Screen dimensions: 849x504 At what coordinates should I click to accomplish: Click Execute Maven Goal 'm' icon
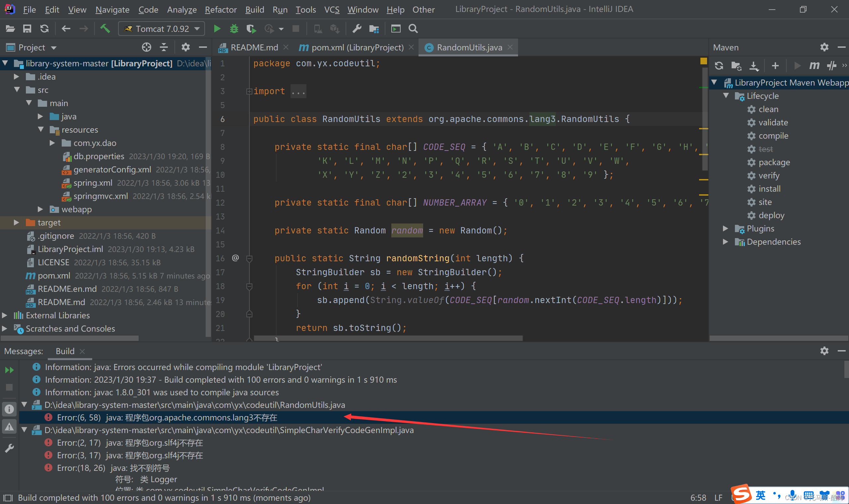click(x=814, y=66)
